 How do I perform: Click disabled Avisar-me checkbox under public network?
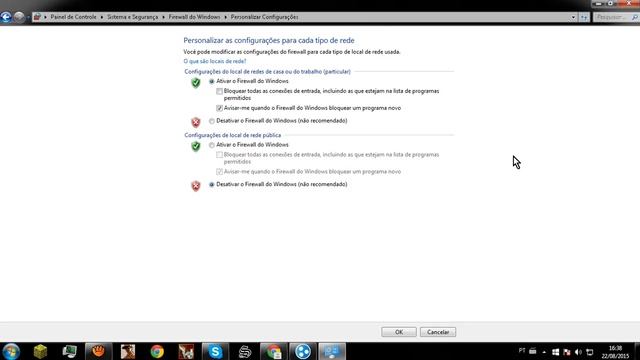[219, 172]
